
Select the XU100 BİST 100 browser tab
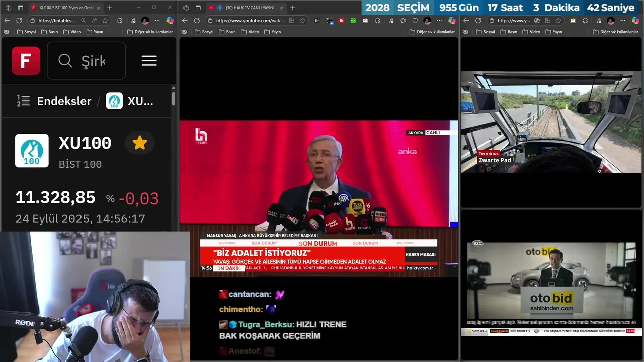click(65, 8)
